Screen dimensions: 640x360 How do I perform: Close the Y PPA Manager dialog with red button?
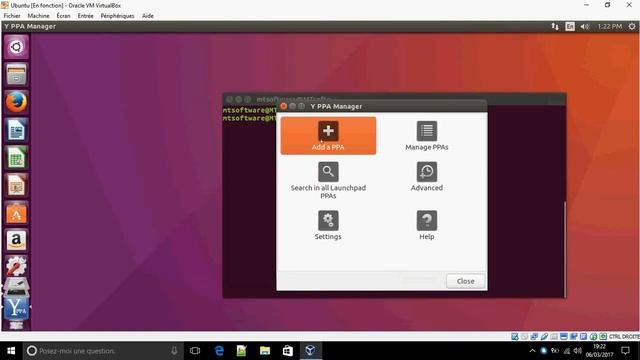[284, 106]
